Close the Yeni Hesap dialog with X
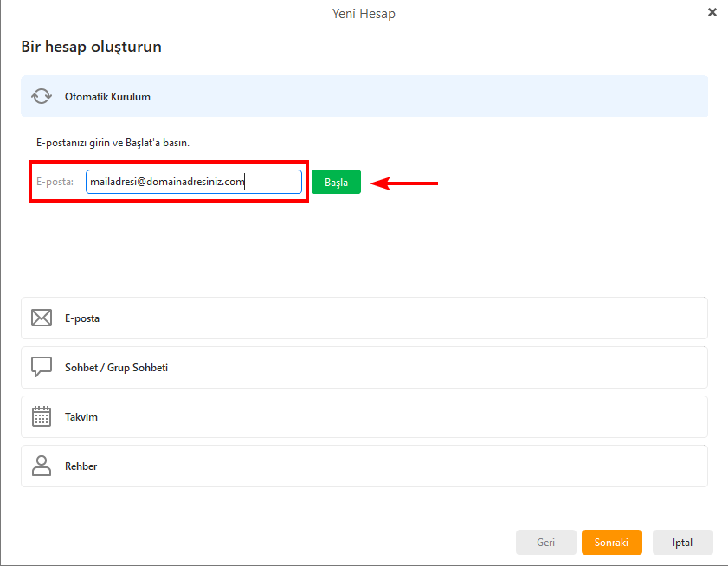Viewport: 728px width, 566px height. [712, 12]
